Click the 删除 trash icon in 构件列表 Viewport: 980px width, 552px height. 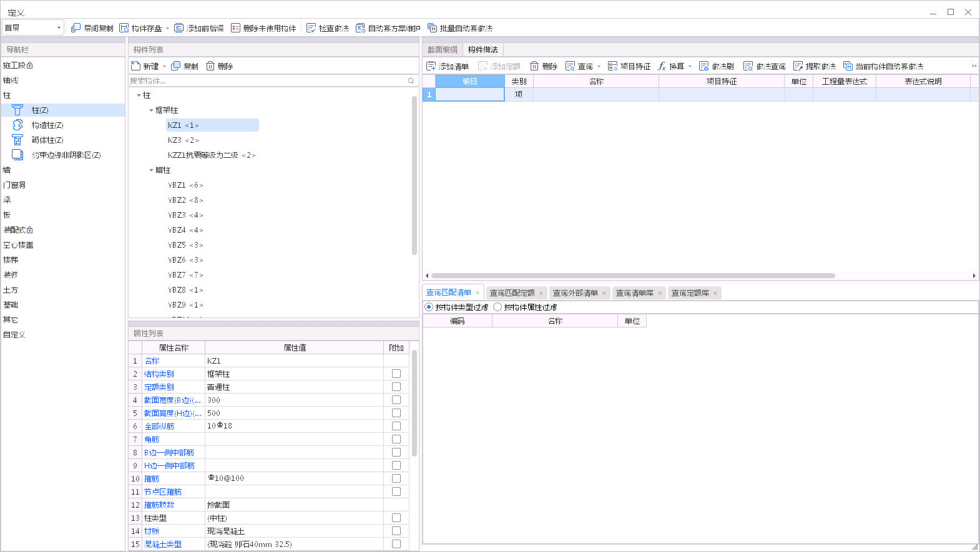pyautogui.click(x=210, y=66)
